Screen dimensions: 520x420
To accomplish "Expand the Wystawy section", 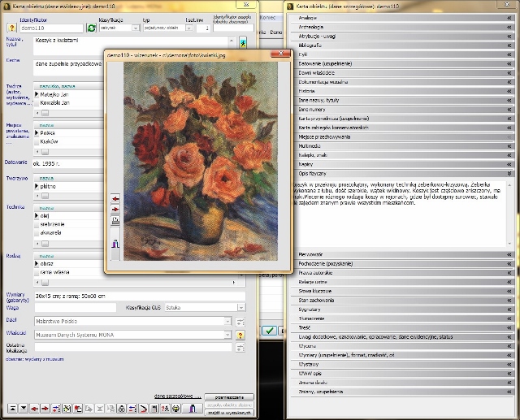I will click(403, 364).
